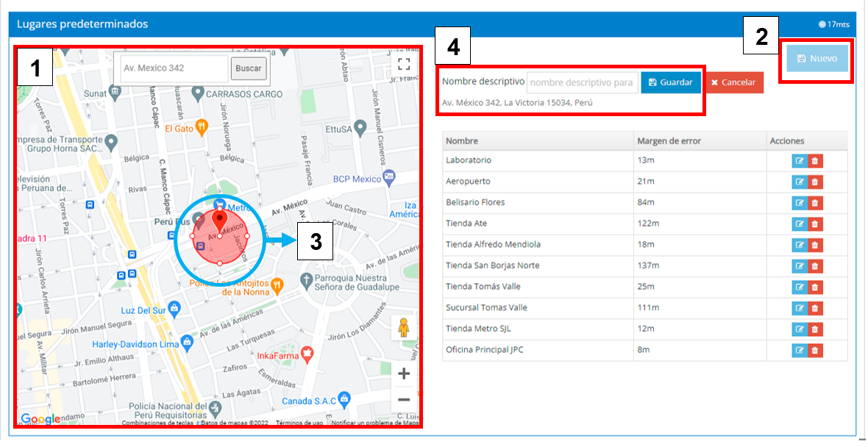Delete the Belisario Flores row
Screen dimensions: 868x447
[x=814, y=203]
